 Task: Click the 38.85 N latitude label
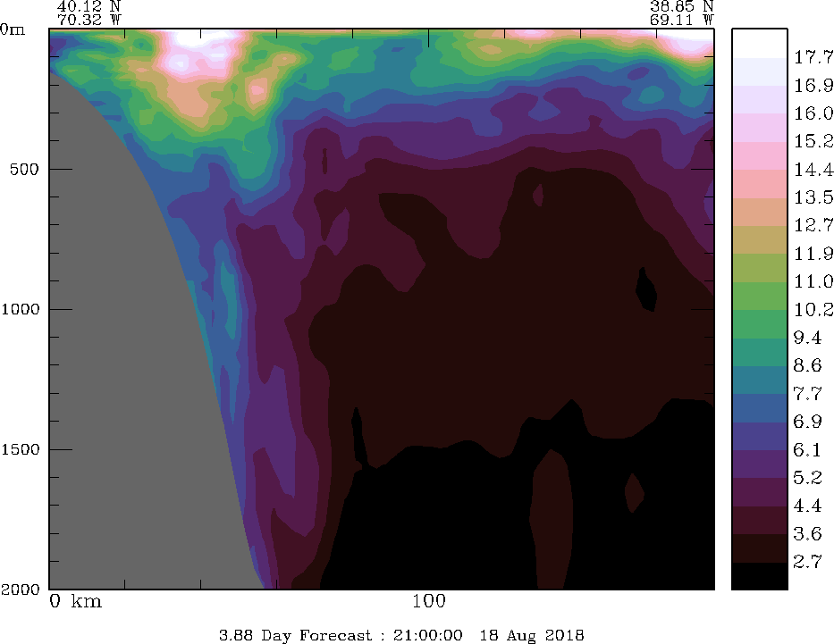[x=681, y=6]
